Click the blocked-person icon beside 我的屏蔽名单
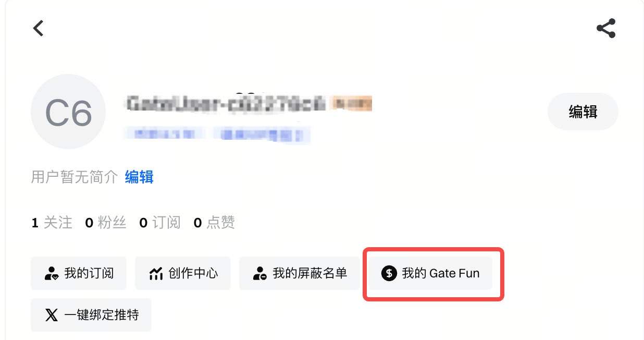The height and width of the screenshot is (340, 644). [260, 273]
